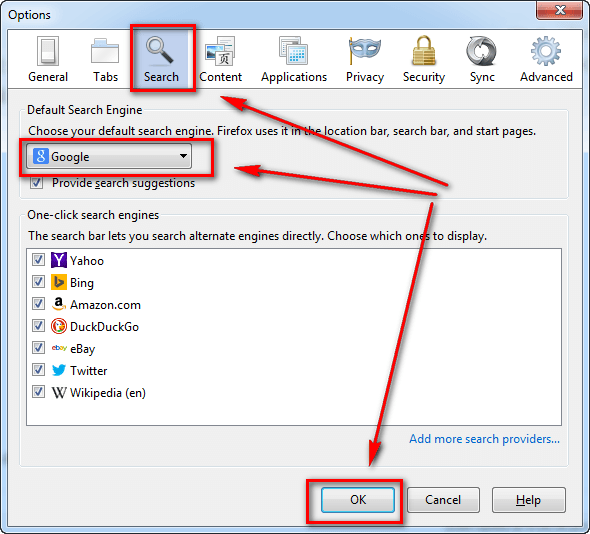Open the Content panel icon

point(220,51)
